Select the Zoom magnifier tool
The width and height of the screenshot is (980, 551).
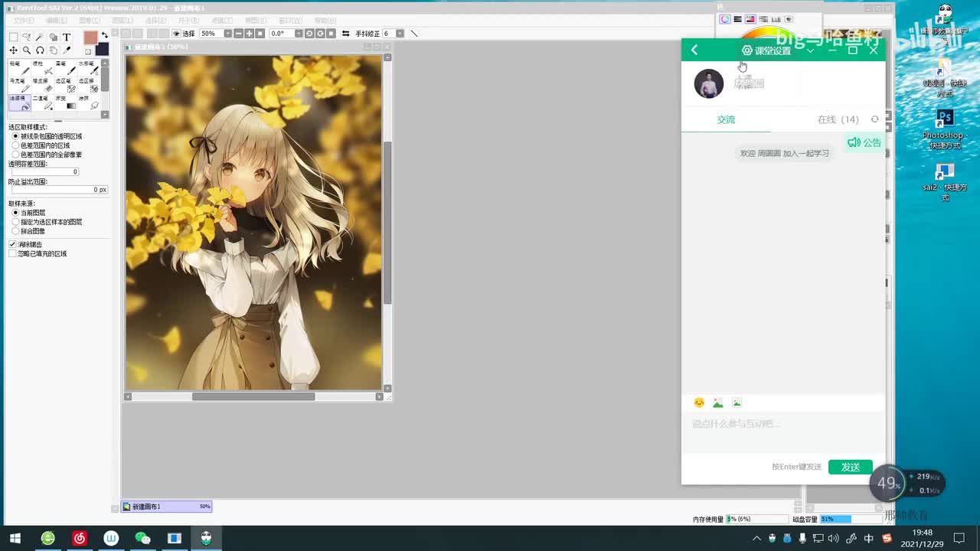(x=27, y=50)
